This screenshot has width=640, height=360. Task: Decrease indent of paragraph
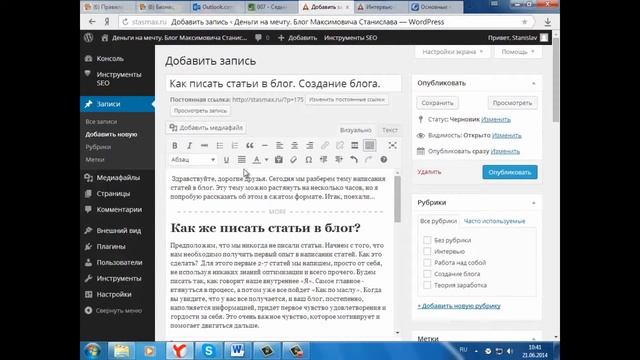coord(324,160)
